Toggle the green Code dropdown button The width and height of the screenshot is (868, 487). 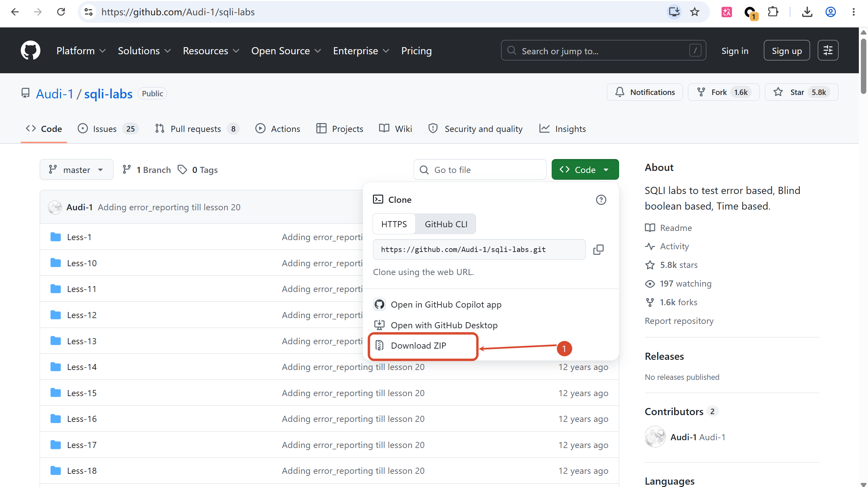coord(585,170)
